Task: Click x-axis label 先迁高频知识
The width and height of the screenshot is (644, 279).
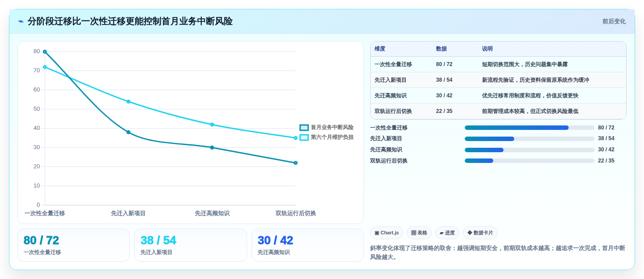Action: [x=212, y=213]
